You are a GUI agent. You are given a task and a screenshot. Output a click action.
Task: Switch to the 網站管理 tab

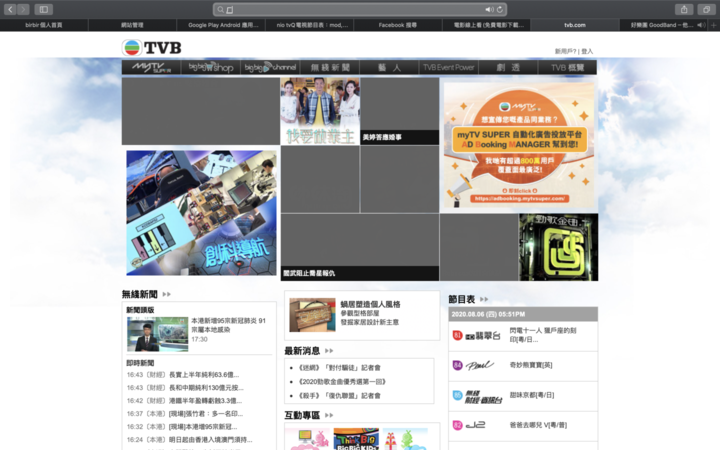click(x=132, y=25)
